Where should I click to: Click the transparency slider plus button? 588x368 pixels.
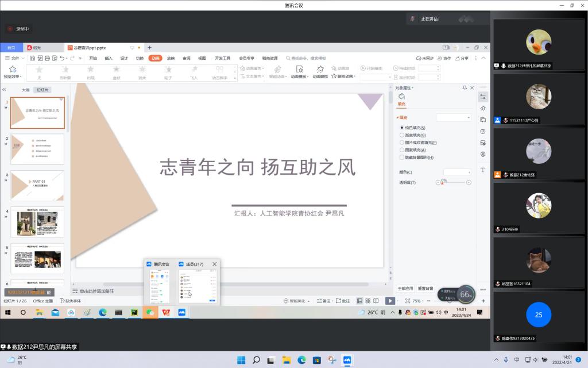click(469, 182)
